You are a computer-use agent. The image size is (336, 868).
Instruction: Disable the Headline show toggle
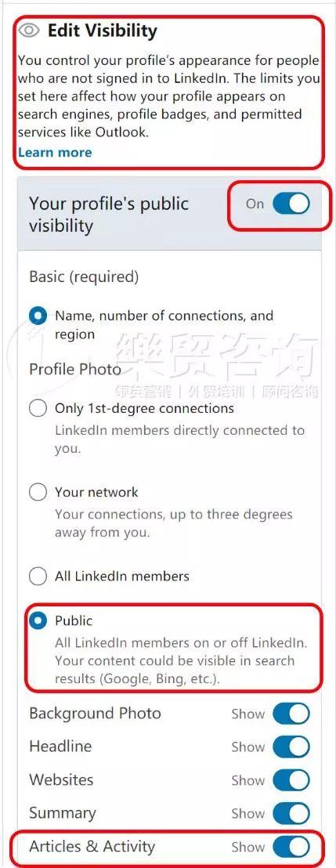click(291, 747)
